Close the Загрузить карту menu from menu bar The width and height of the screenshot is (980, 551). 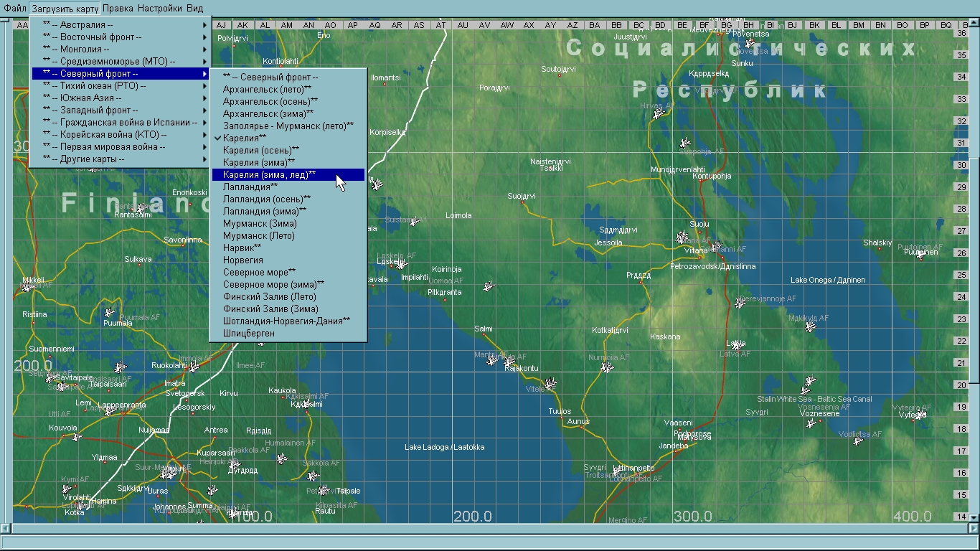click(x=65, y=9)
